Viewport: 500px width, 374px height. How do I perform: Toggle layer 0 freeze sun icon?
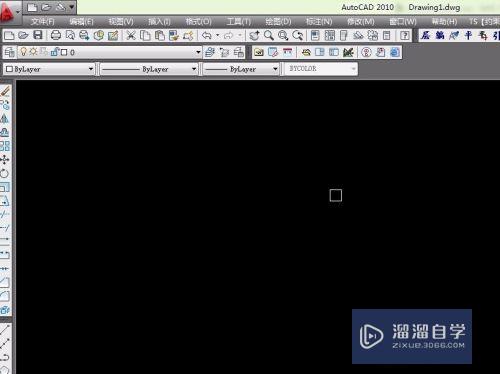coord(33,52)
